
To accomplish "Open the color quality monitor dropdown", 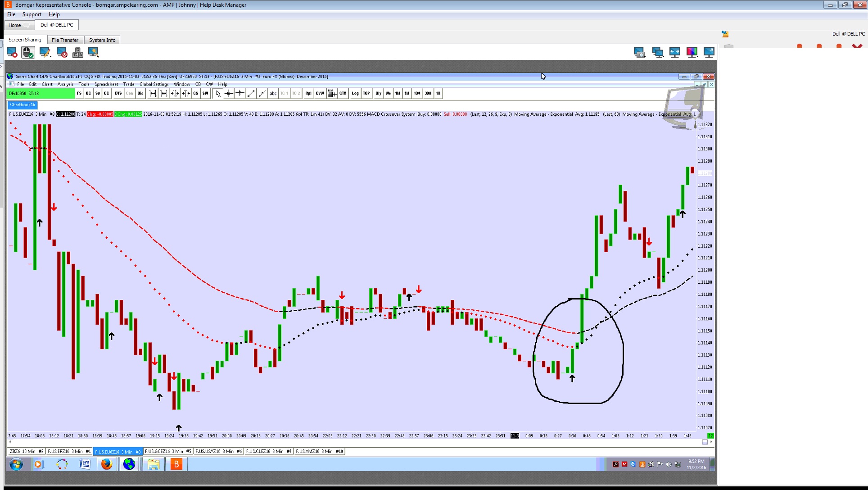I will (x=692, y=53).
